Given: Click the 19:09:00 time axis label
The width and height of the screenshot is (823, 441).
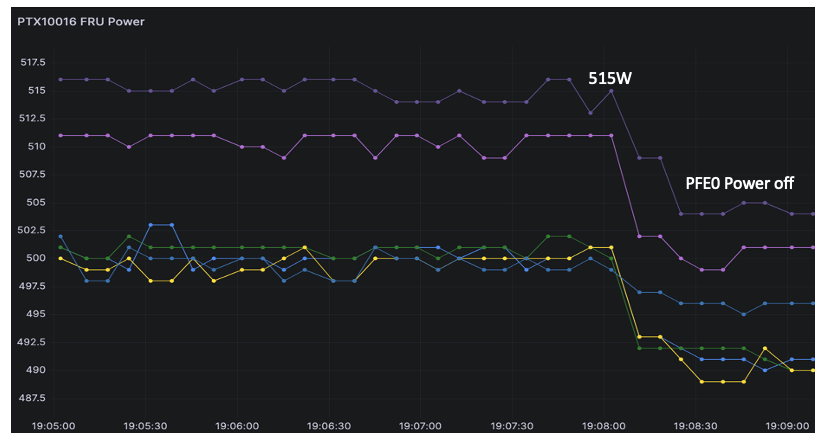Looking at the screenshot, I should (787, 426).
